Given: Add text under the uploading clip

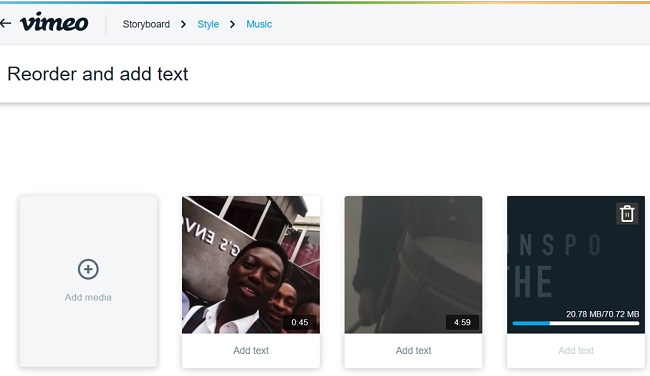Looking at the screenshot, I should 576,351.
